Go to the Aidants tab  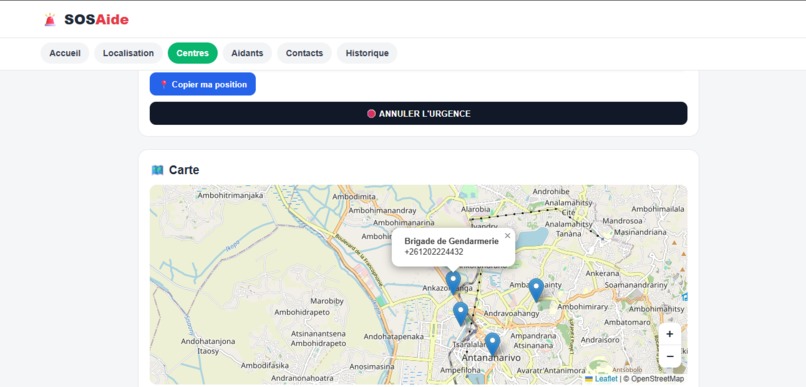247,53
